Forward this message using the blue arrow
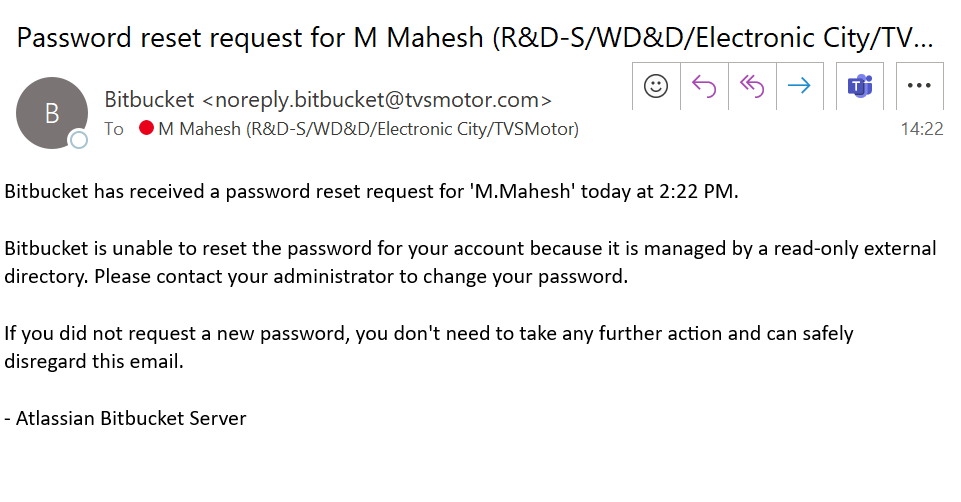 pos(799,86)
